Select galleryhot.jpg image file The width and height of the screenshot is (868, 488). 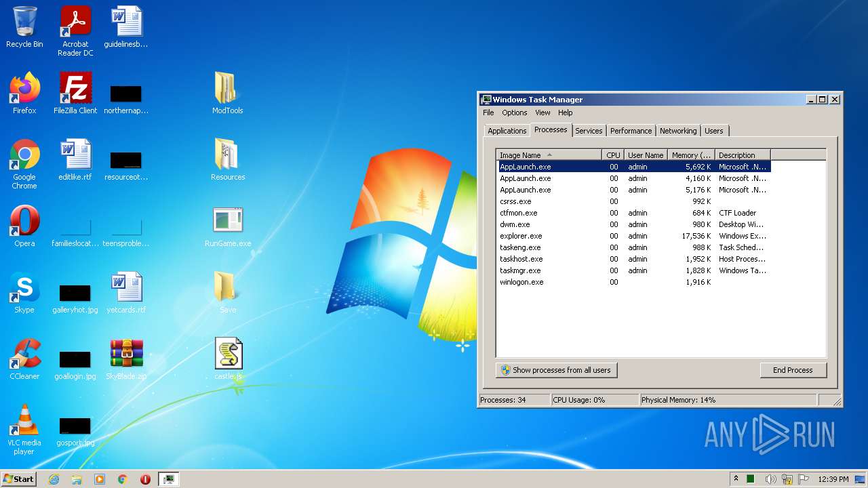(75, 298)
